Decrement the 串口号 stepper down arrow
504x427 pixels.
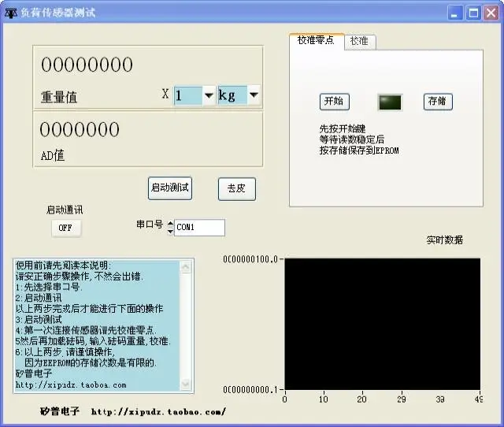tap(170, 231)
